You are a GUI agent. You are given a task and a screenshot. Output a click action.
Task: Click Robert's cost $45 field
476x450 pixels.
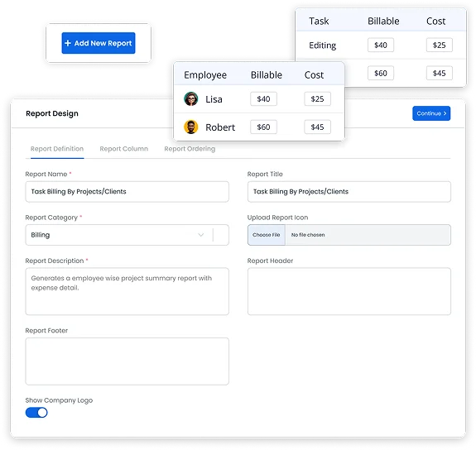point(318,127)
